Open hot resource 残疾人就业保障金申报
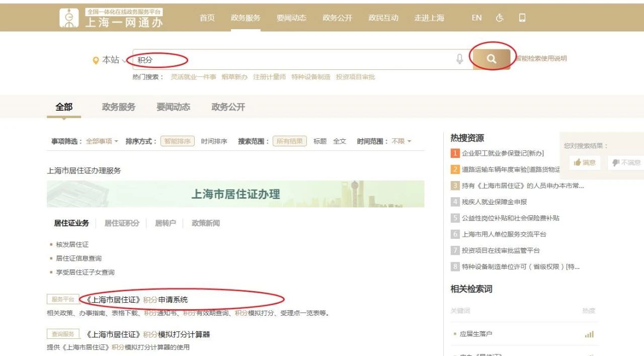Viewport: 644px width, 356px height. [495, 202]
